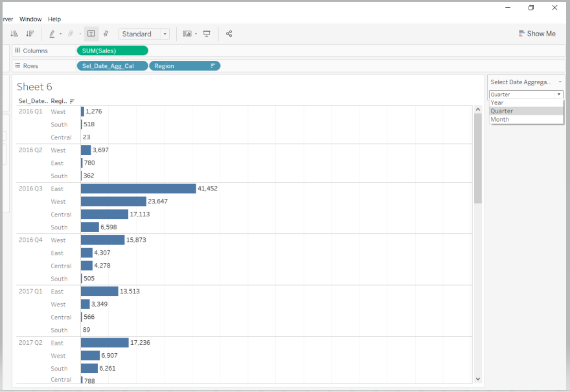
Task: Toggle the show mark labels icon
Action: (91, 34)
